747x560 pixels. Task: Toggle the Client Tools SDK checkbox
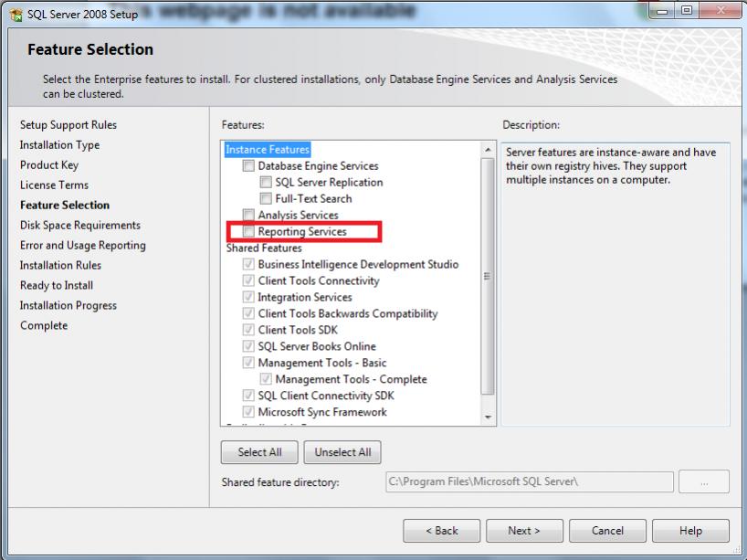(x=248, y=330)
